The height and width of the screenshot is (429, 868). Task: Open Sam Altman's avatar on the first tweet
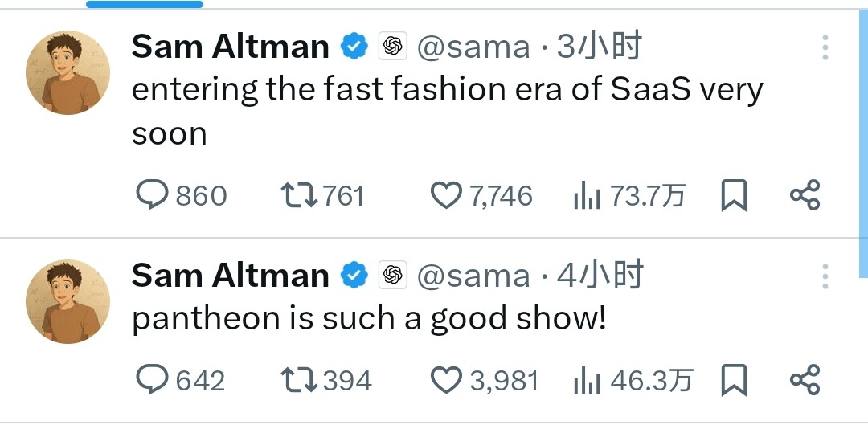click(x=68, y=72)
